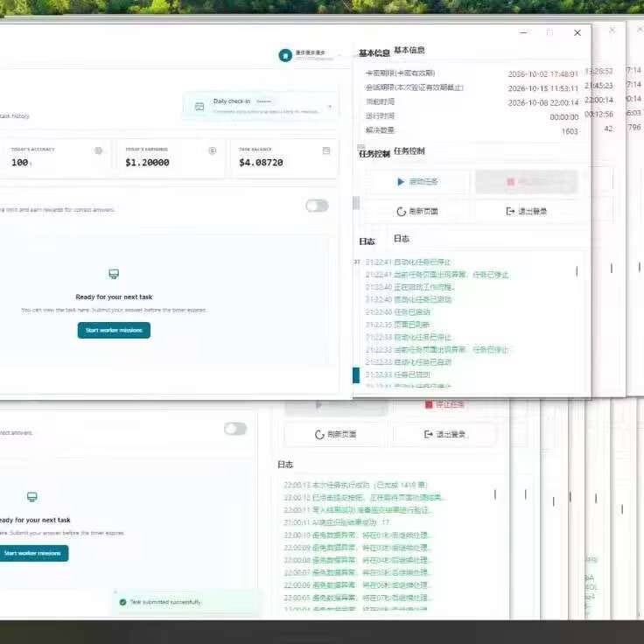Screen dimensions: 644x644
Task: Select log entry 22:00:06 in lower window
Action: point(355,584)
